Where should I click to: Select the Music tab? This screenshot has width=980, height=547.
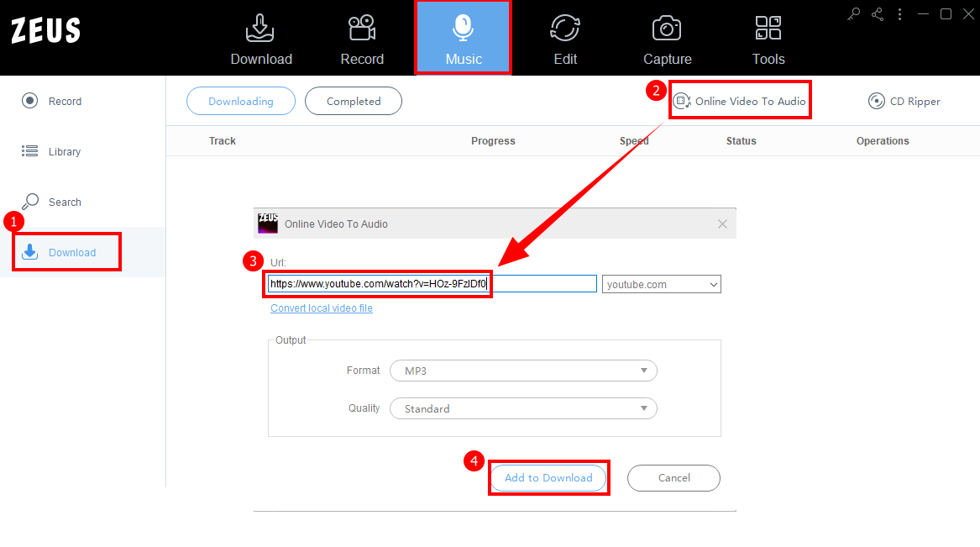463,38
